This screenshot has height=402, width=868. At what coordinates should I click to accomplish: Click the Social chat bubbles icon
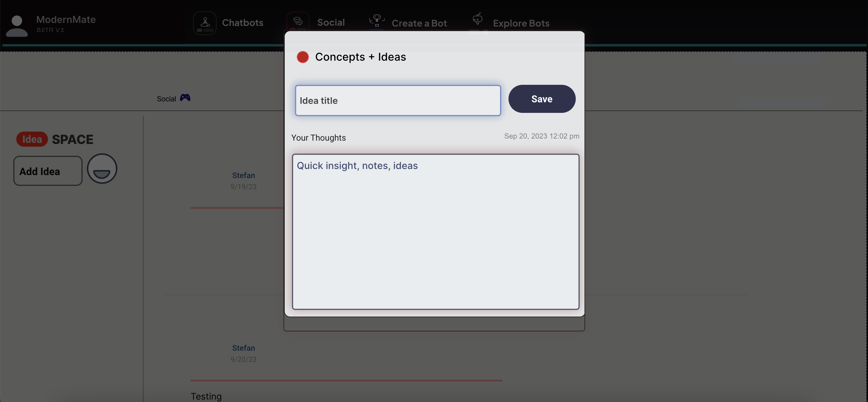298,21
